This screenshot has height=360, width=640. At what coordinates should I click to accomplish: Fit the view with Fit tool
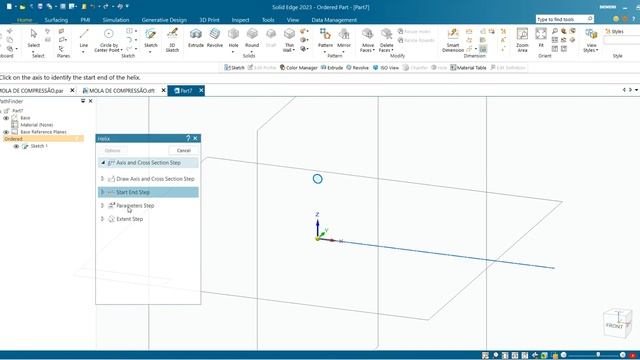tap(541, 38)
